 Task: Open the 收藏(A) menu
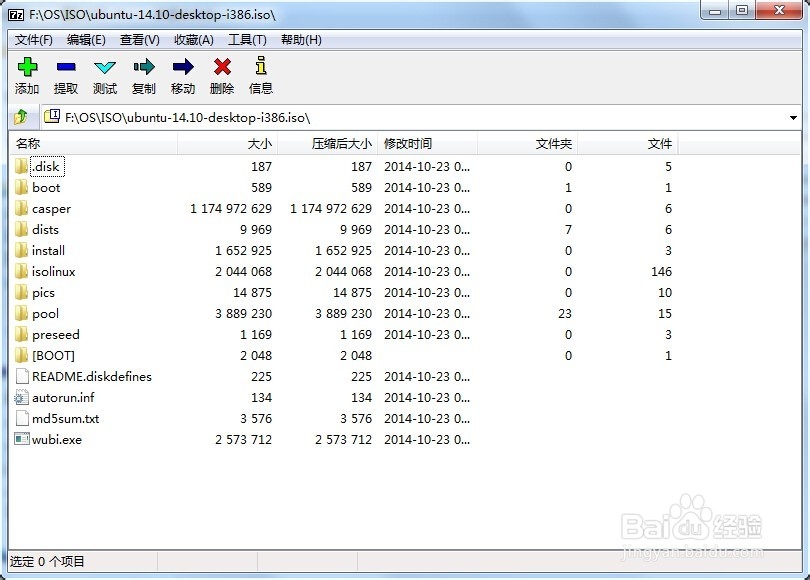coord(194,40)
